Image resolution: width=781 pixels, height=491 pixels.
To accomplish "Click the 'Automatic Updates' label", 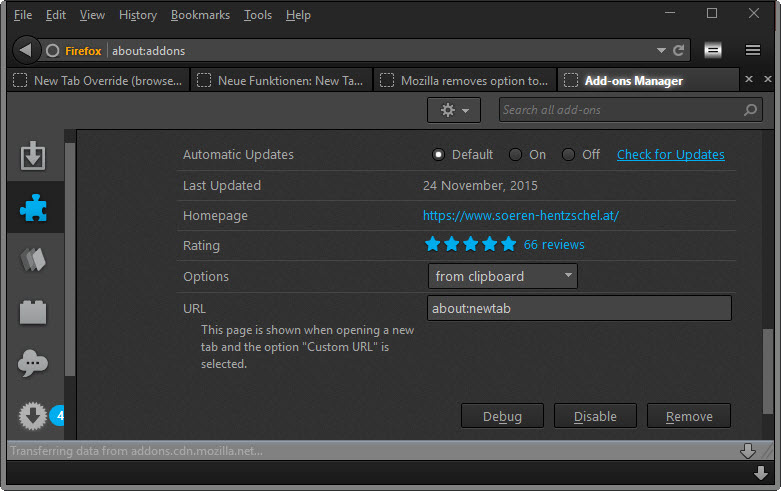I will (238, 155).
